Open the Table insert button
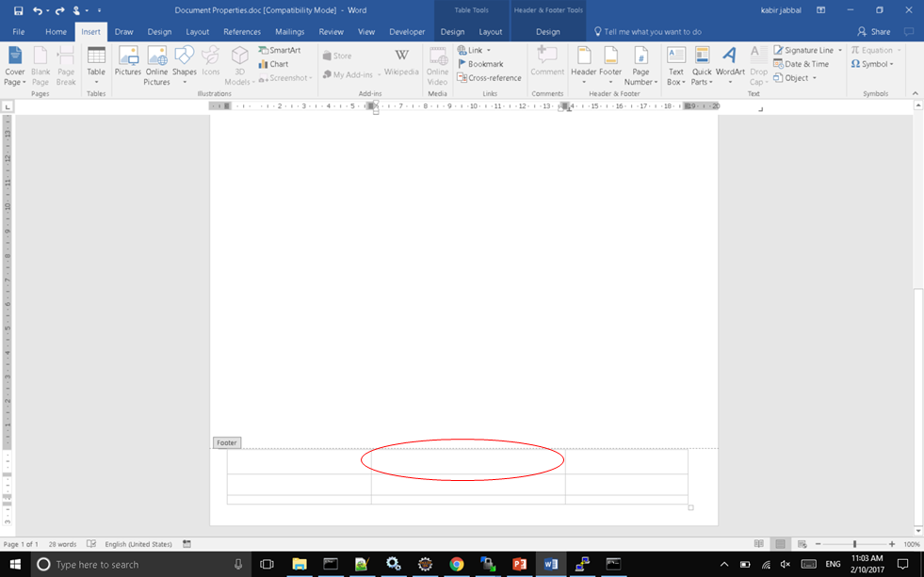 [x=96, y=65]
